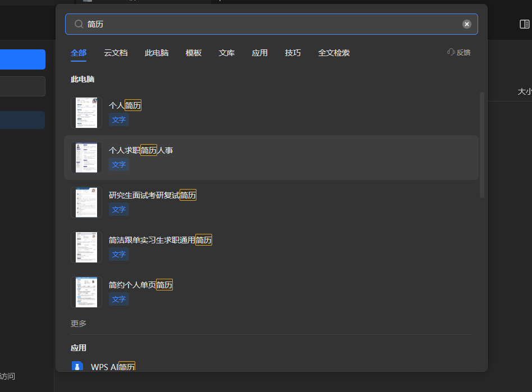Open the 个人简历 document thumbnail
The width and height of the screenshot is (532, 392).
point(86,112)
